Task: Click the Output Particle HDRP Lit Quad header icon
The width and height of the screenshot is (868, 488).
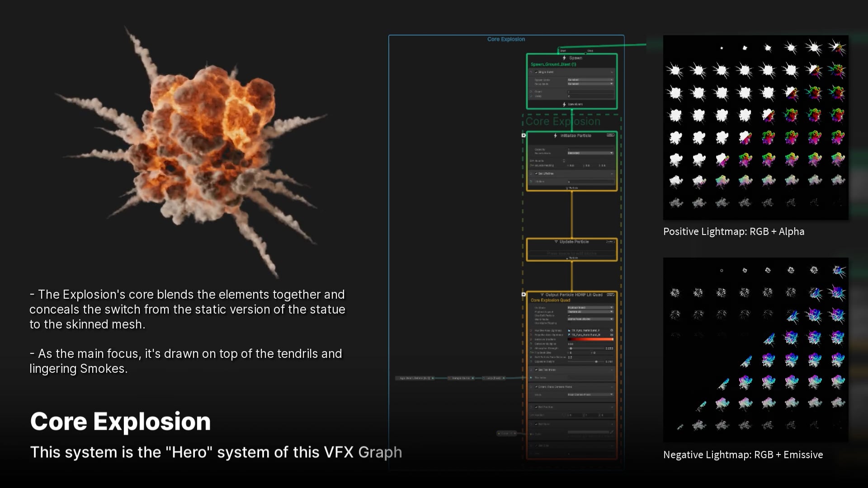Action: pyautogui.click(x=542, y=295)
